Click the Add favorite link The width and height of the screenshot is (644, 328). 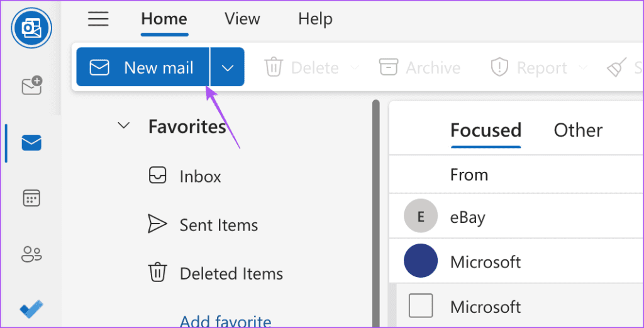[226, 320]
